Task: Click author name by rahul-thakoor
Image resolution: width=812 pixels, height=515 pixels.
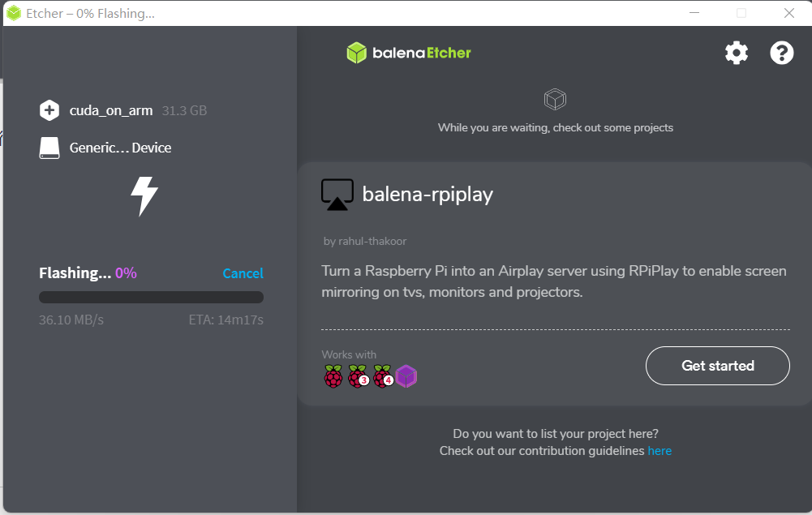Action: (365, 241)
